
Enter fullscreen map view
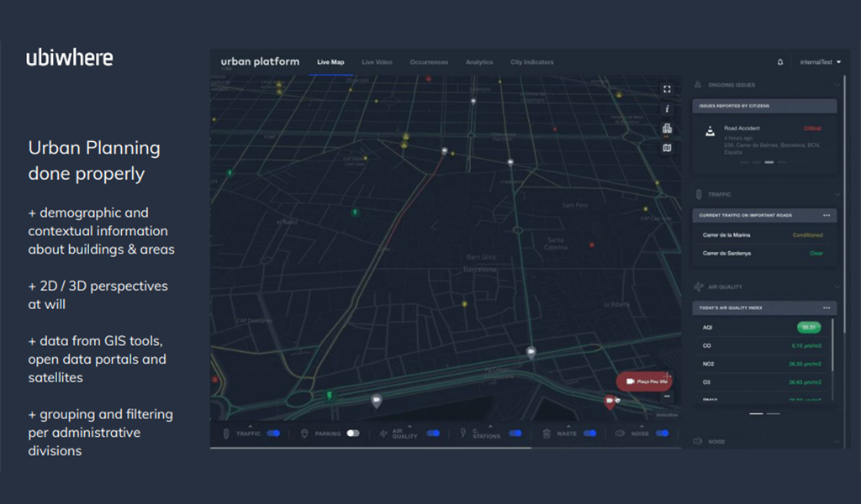tap(667, 89)
